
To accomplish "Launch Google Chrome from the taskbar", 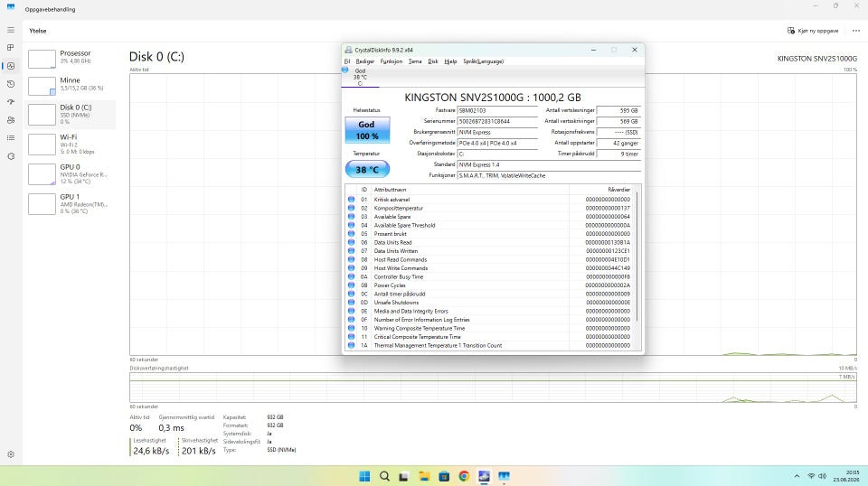I will [464, 476].
